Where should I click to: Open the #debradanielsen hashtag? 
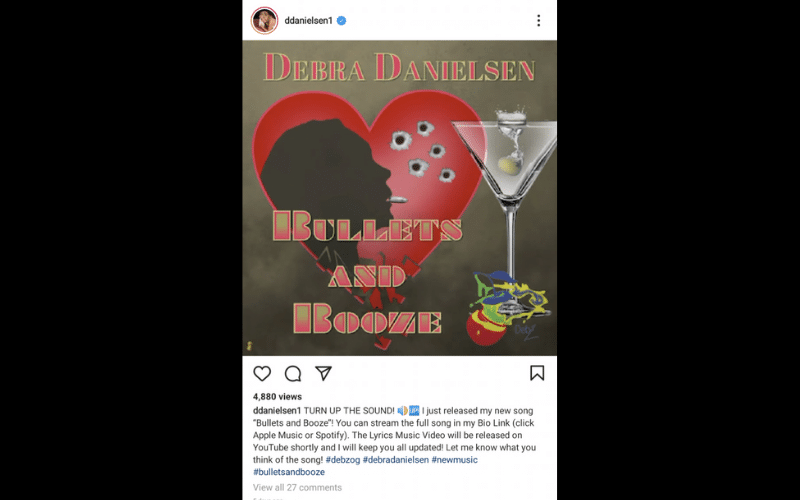[x=396, y=460]
